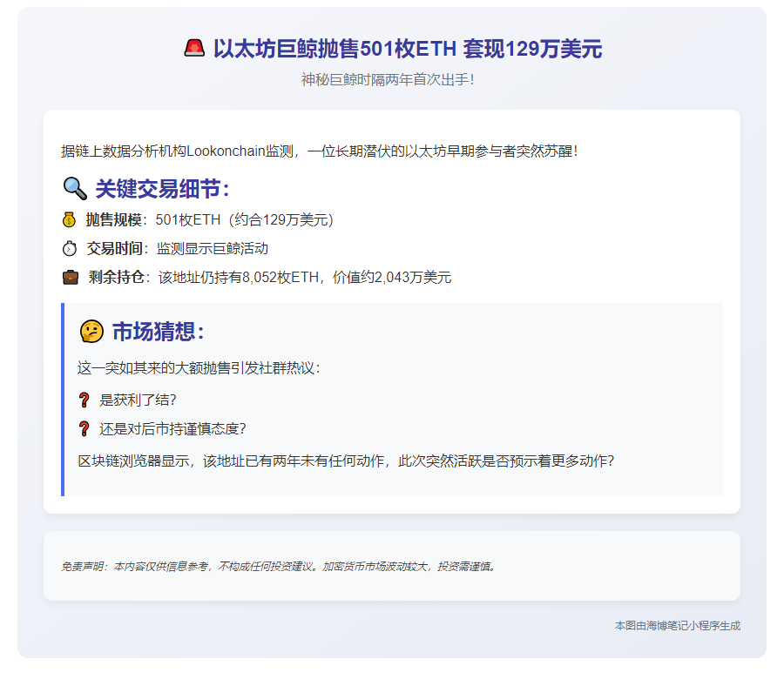Click the question 还是对后市持谨慎态度?
Image resolution: width=784 pixels, height=686 pixels.
[x=172, y=428]
